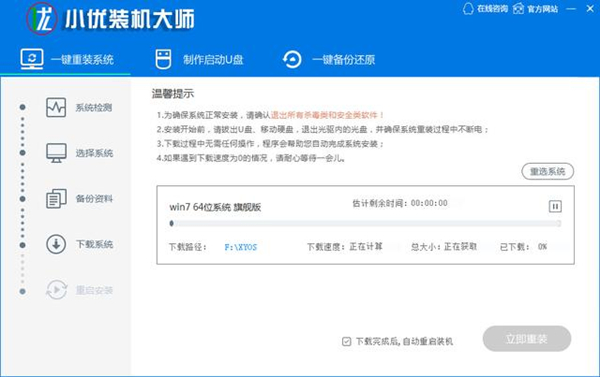Screen dimensions: 600x377
Task: Click the reinstall system monitor icon
Action: (x=32, y=59)
